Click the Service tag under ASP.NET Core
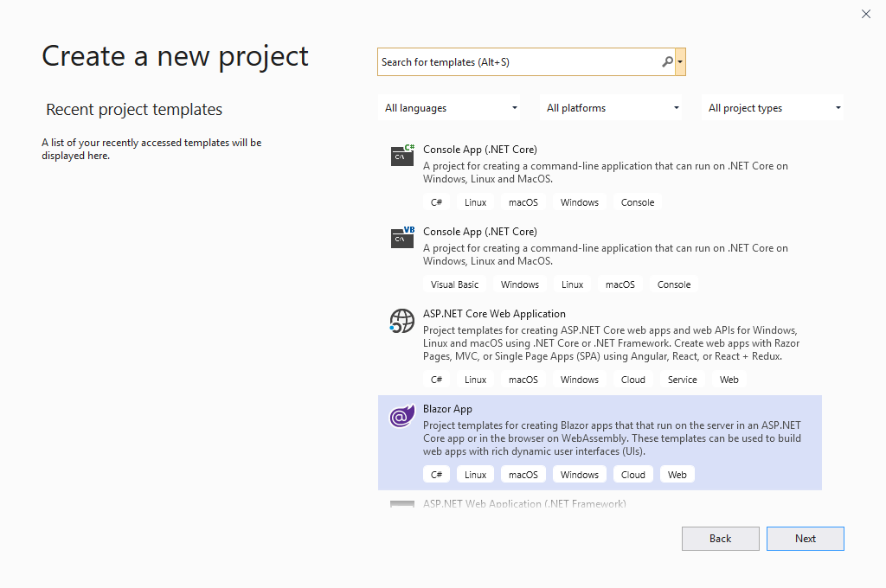 pyautogui.click(x=682, y=380)
